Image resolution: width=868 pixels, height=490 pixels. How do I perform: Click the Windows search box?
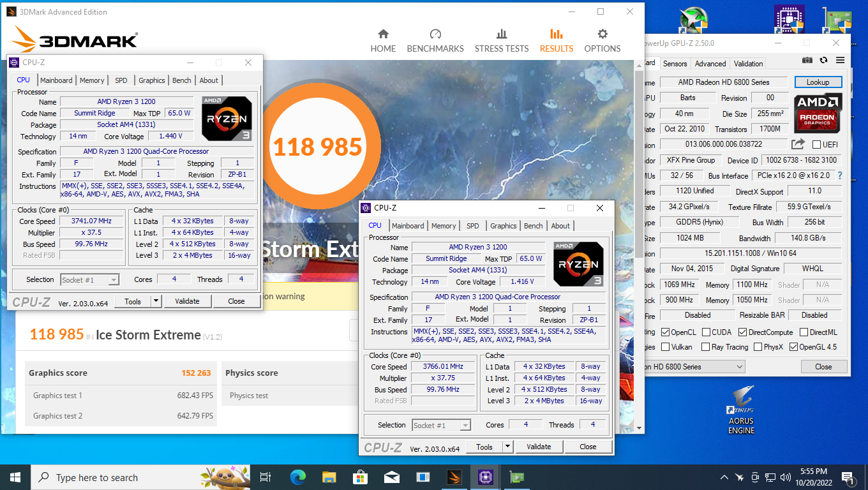pos(139,477)
